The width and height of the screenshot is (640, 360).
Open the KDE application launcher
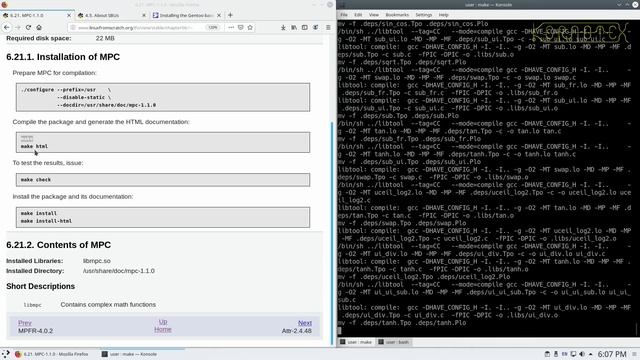tap(6, 354)
